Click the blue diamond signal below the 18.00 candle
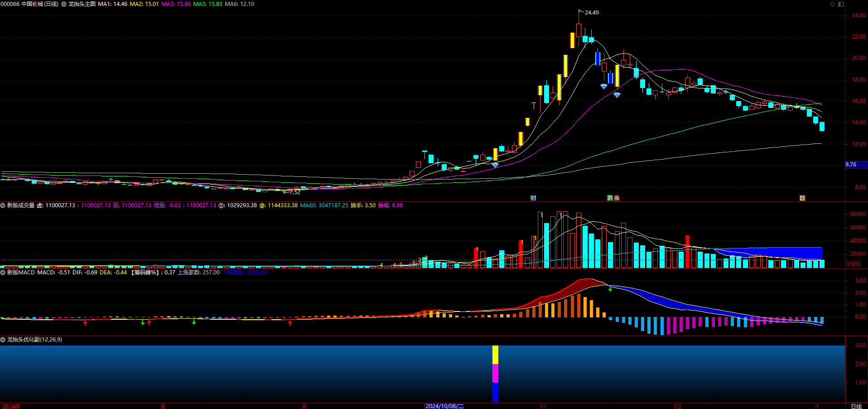Screen dimensions: 868x409 click(604, 86)
